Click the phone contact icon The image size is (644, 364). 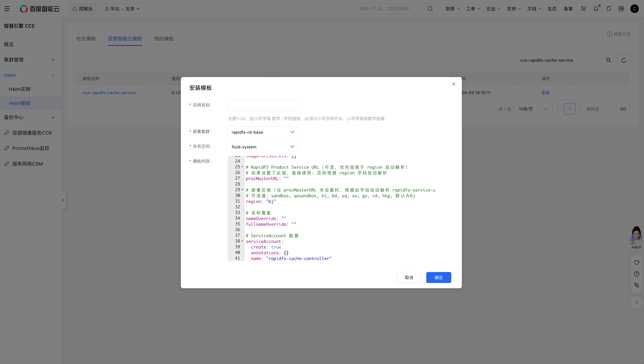point(637,285)
